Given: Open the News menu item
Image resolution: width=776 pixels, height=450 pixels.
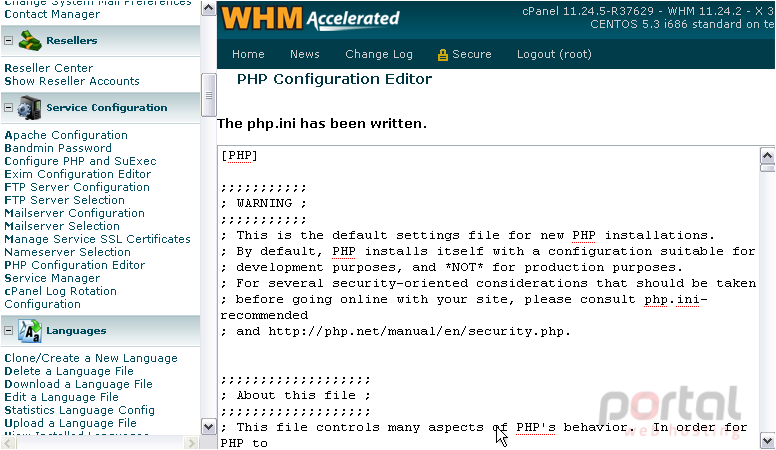Looking at the screenshot, I should (x=304, y=54).
